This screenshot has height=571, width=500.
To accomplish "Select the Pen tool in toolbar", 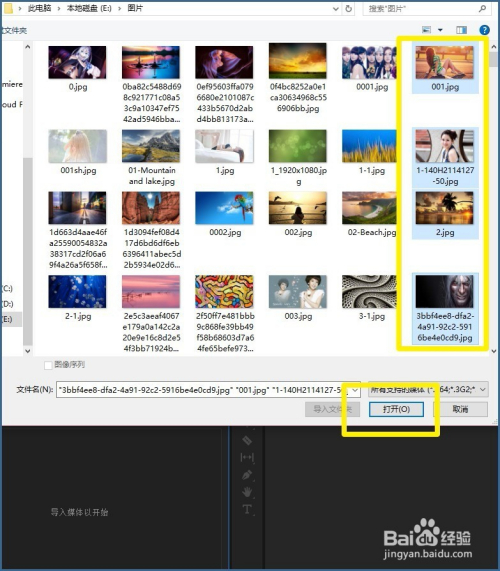I will pyautogui.click(x=247, y=474).
